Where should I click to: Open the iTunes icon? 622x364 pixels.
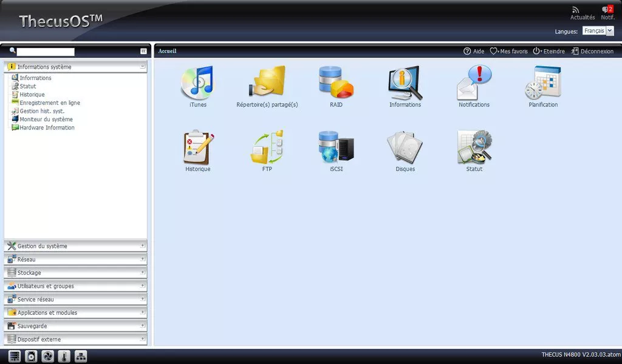pyautogui.click(x=197, y=84)
